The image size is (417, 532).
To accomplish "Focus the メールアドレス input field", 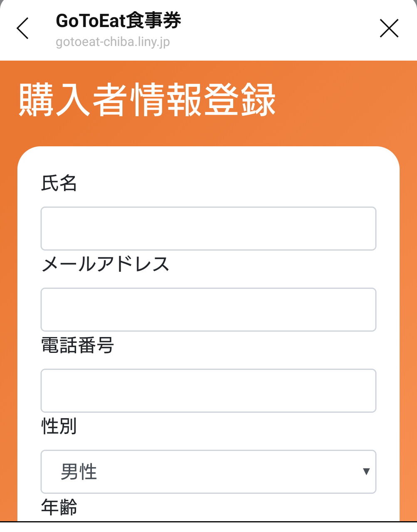I will [x=208, y=310].
